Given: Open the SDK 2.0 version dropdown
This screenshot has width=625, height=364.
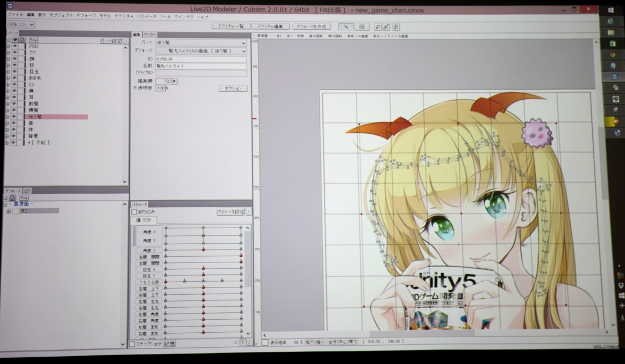Looking at the screenshot, I should pyautogui.click(x=21, y=24).
